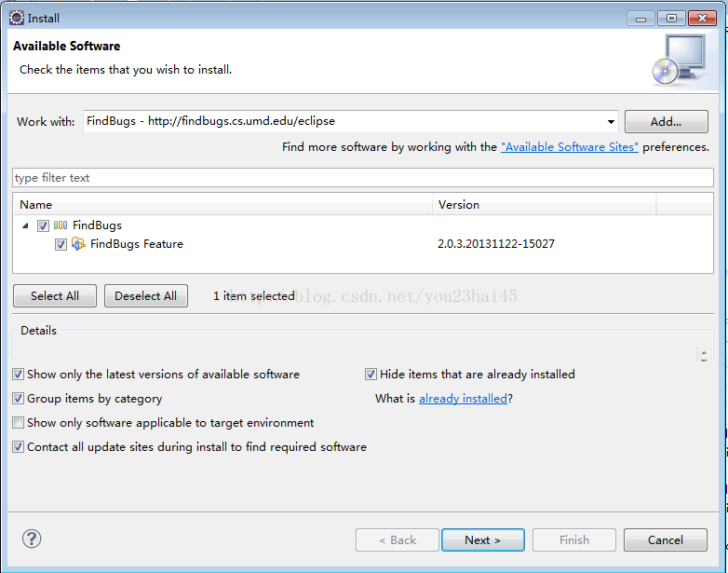Close the Install dialog window
The width and height of the screenshot is (728, 573).
pyautogui.click(x=703, y=19)
